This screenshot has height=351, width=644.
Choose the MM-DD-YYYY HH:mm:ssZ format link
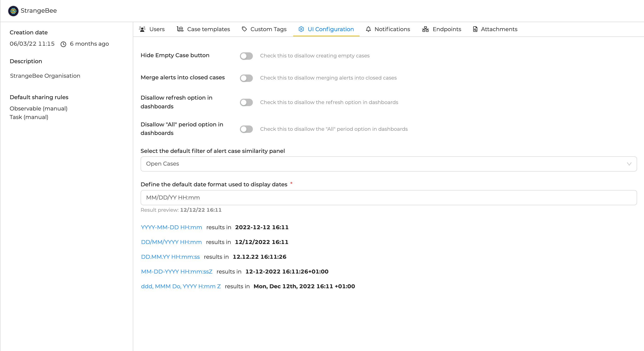pos(177,271)
